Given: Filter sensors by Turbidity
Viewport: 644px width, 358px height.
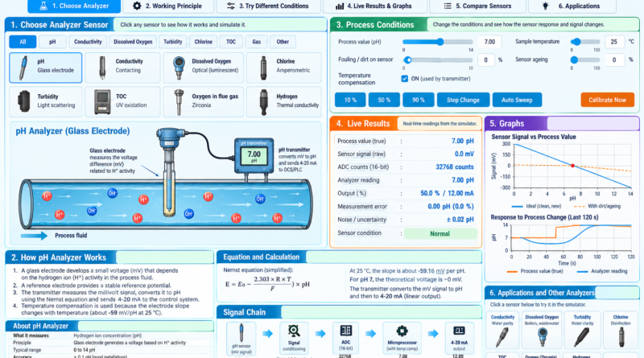Looking at the screenshot, I should 173,42.
